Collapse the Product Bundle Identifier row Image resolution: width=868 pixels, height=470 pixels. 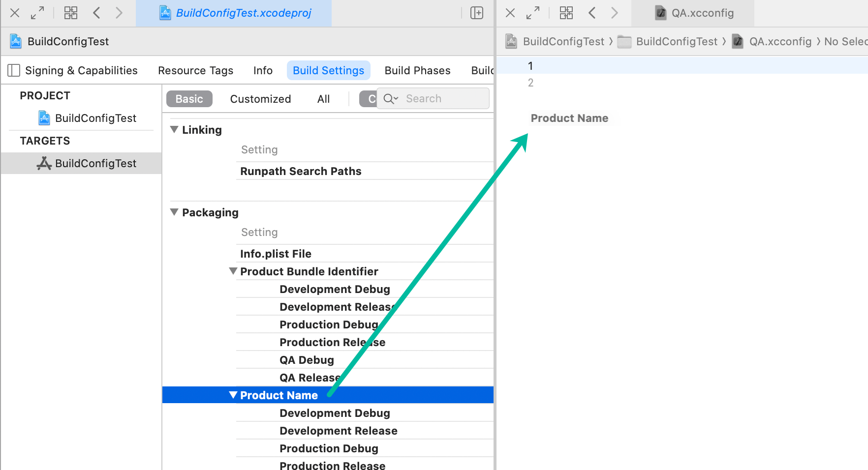[233, 271]
